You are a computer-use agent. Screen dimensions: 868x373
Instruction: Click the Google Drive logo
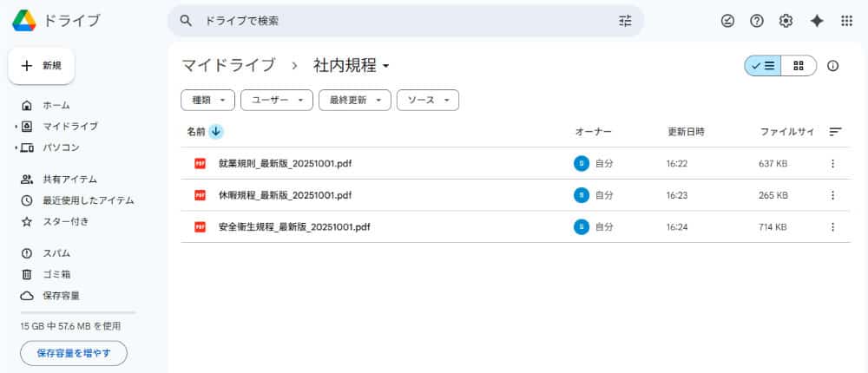click(x=23, y=21)
